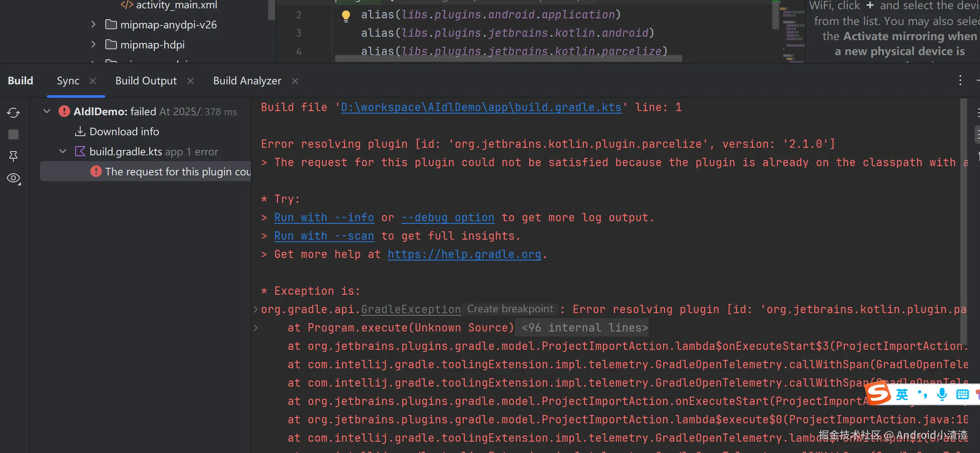
Task: Close the Build Analyzer tab
Action: point(295,81)
